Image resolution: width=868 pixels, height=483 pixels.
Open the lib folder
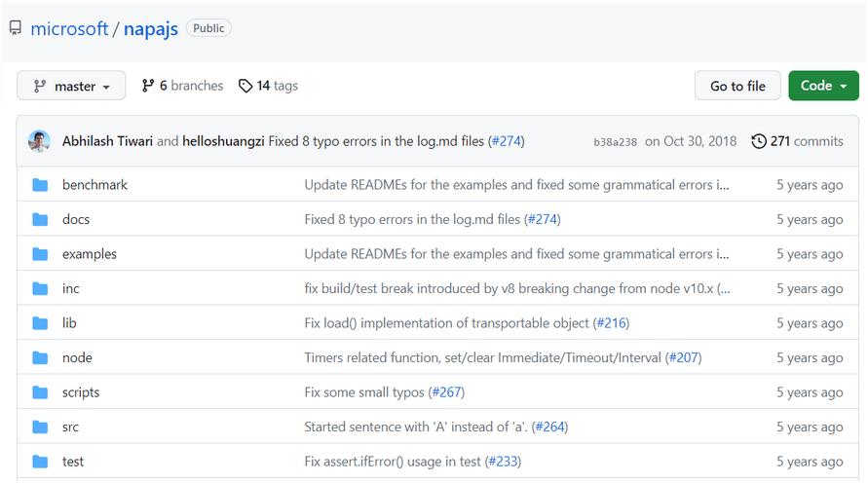pyautogui.click(x=69, y=323)
